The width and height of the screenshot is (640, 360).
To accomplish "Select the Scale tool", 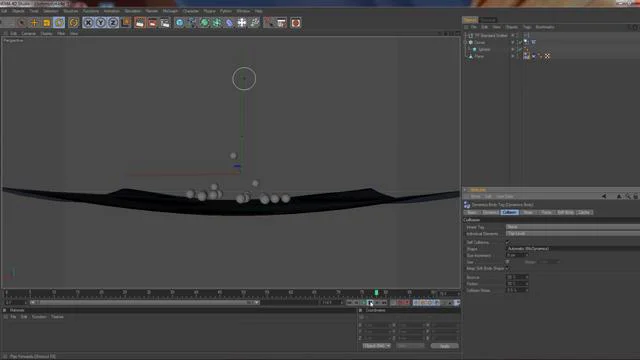I will [47, 23].
